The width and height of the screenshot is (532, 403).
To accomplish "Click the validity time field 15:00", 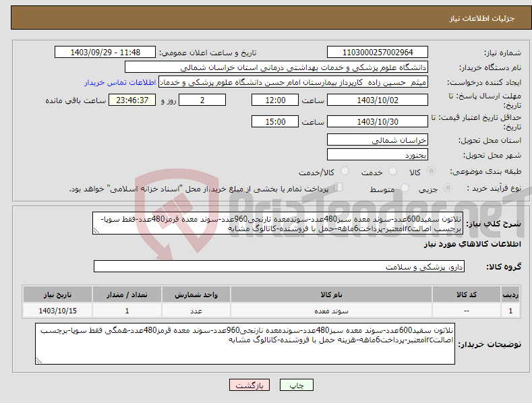I will point(275,121).
